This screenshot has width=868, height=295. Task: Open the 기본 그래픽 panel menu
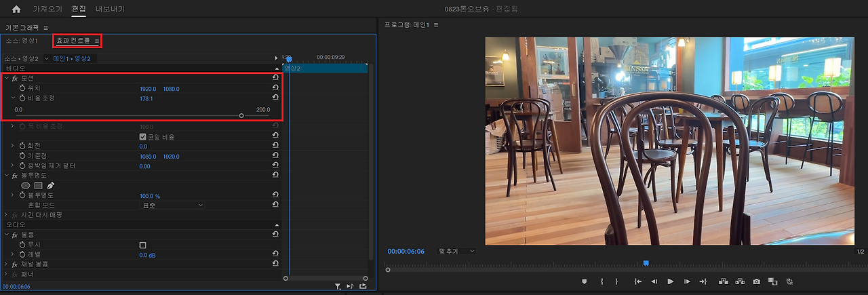tap(46, 28)
